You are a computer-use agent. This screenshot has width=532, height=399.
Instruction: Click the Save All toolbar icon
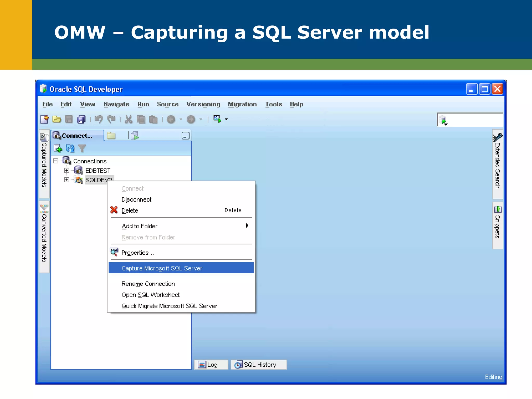click(x=81, y=119)
